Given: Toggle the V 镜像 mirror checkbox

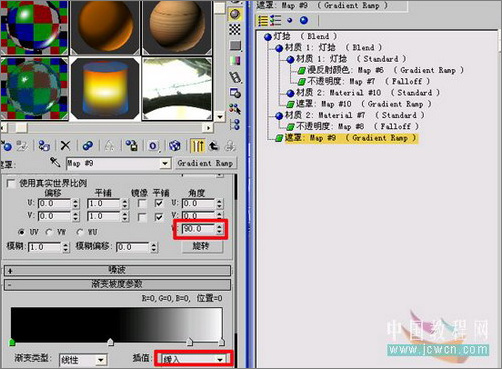Looking at the screenshot, I should (142, 217).
